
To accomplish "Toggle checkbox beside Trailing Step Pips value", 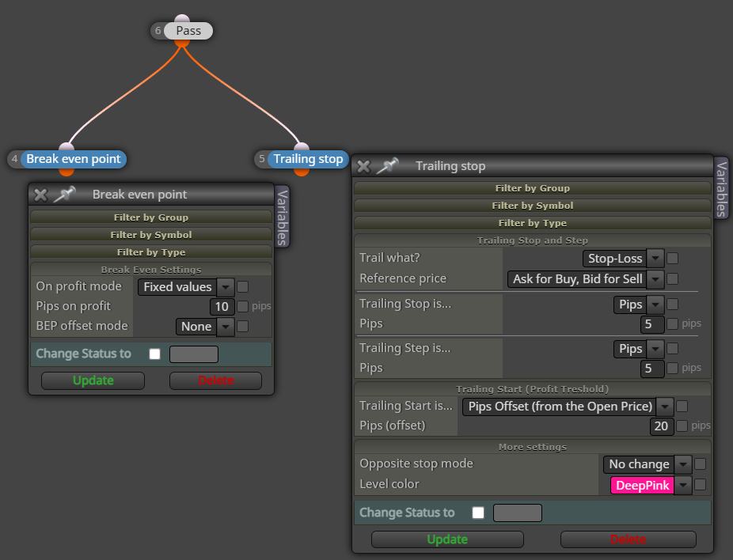I will [x=672, y=368].
